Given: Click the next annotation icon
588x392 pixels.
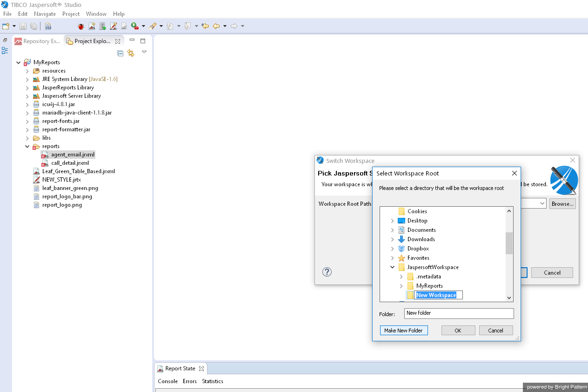Looking at the screenshot, I should click(x=170, y=26).
